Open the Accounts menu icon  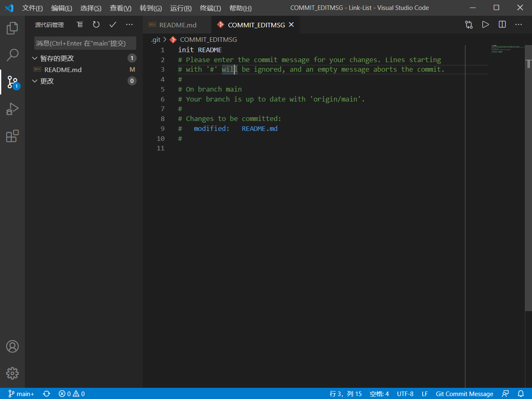point(12,346)
